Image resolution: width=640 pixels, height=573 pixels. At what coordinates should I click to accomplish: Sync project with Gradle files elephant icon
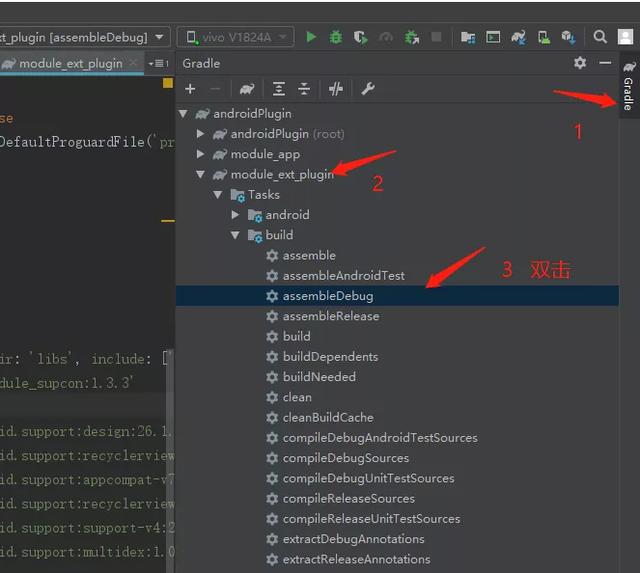click(x=518, y=37)
